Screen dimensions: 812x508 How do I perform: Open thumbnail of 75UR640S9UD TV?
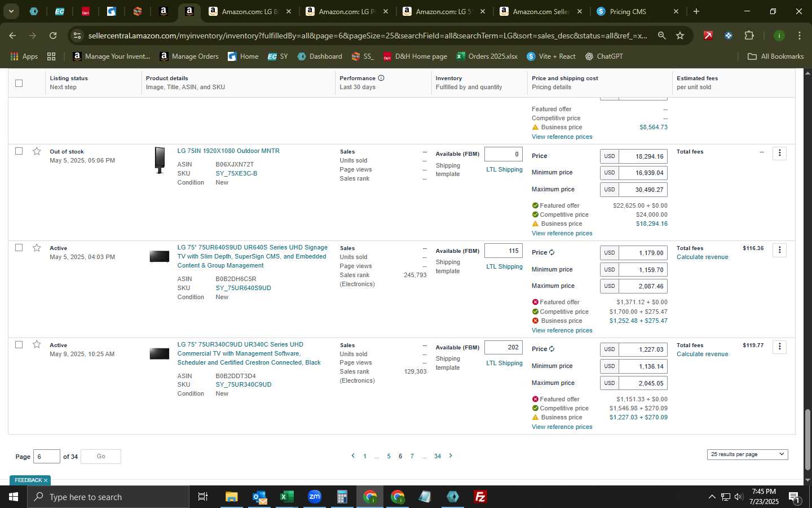[160, 257]
